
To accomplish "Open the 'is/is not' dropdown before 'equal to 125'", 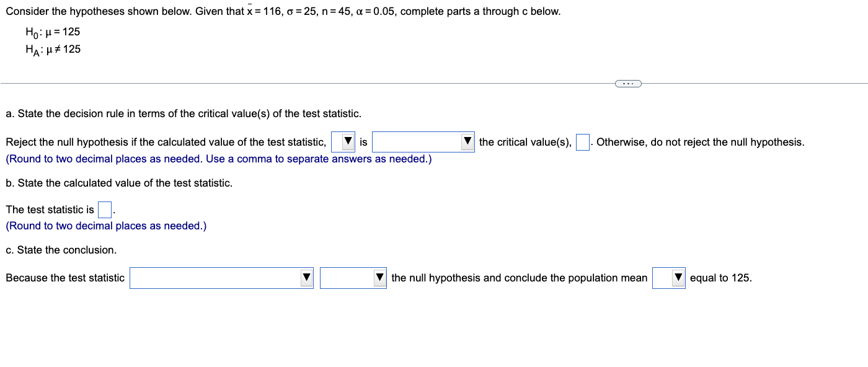I will (x=668, y=278).
